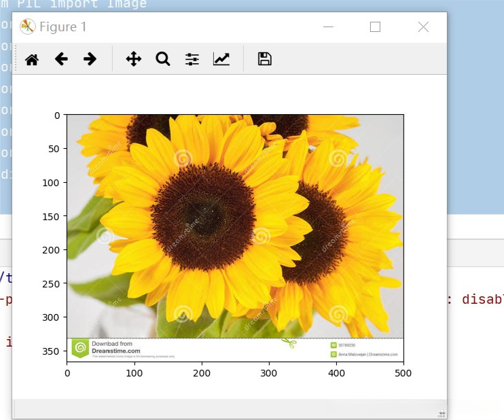
Task: Activate the pan axes tool
Action: [134, 59]
